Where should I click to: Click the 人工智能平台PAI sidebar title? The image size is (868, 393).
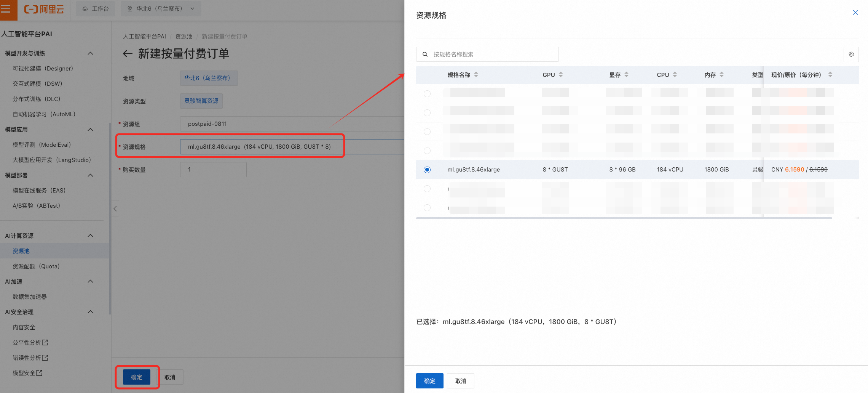pos(27,34)
